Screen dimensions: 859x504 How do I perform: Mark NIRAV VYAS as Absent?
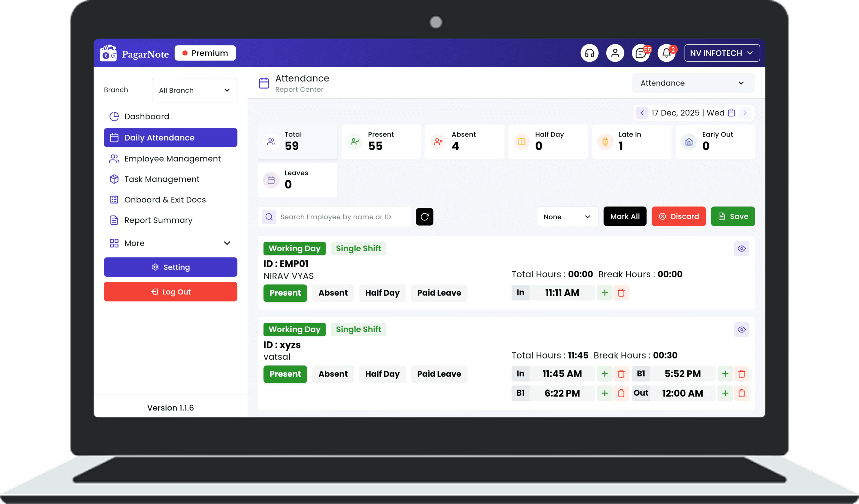coord(333,293)
